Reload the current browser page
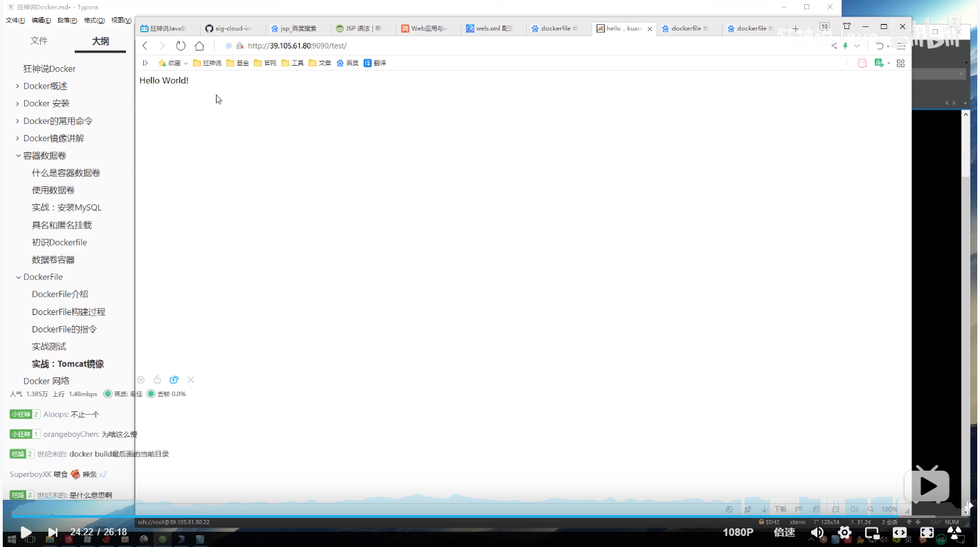This screenshot has height=547, width=980. pos(181,46)
